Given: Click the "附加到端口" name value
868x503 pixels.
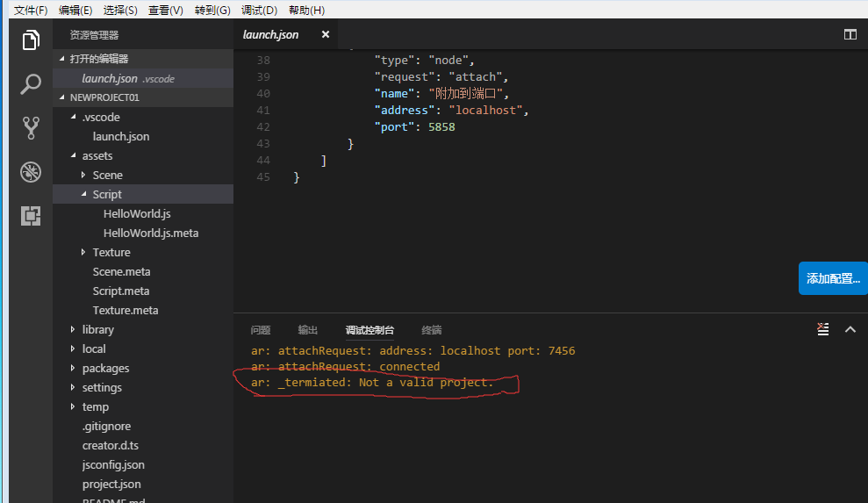Looking at the screenshot, I should click(465, 93).
